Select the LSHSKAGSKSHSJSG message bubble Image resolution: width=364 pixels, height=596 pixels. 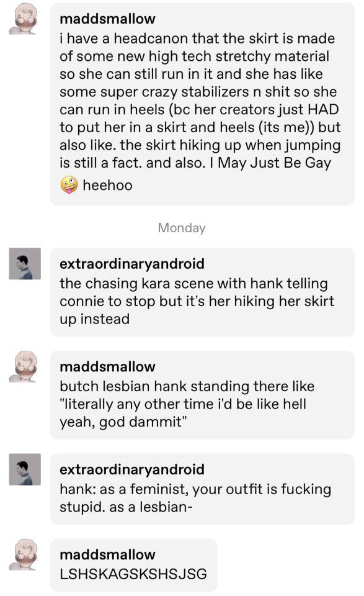(x=133, y=565)
